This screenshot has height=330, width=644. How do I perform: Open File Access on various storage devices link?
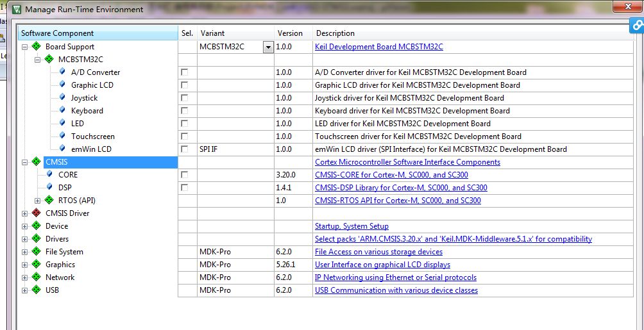click(378, 252)
